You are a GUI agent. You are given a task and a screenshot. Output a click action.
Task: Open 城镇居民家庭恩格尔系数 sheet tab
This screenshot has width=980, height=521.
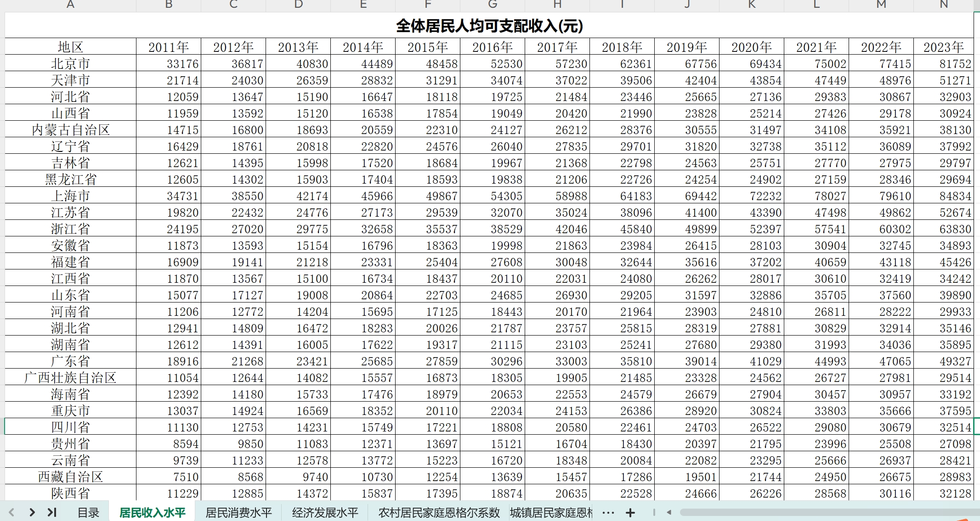tap(551, 513)
